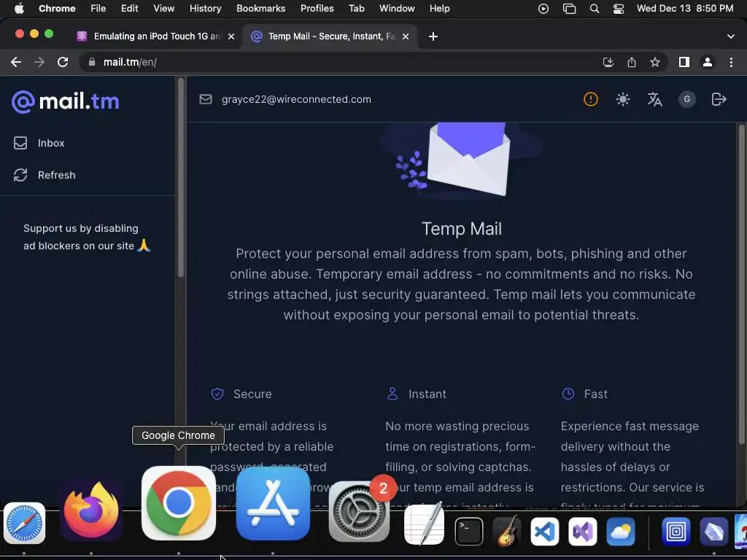Image resolution: width=747 pixels, height=560 pixels.
Task: Open the Apple menu
Action: tap(19, 8)
